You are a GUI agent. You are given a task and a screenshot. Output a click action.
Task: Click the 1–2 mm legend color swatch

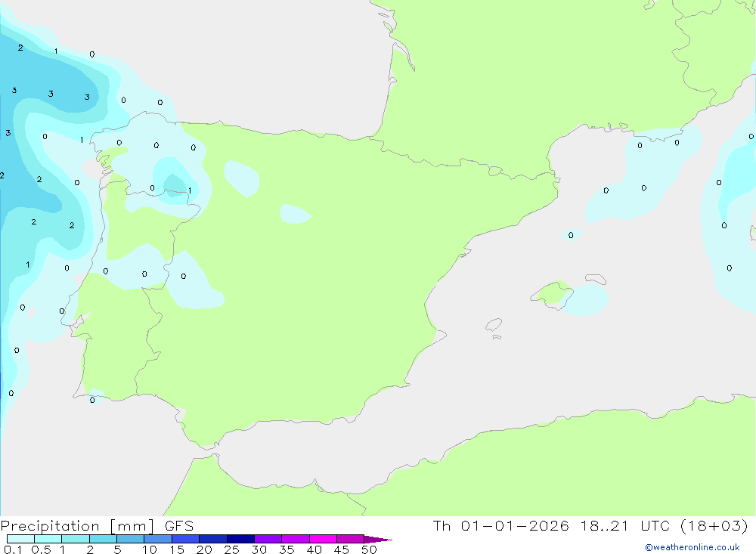[x=76, y=539]
